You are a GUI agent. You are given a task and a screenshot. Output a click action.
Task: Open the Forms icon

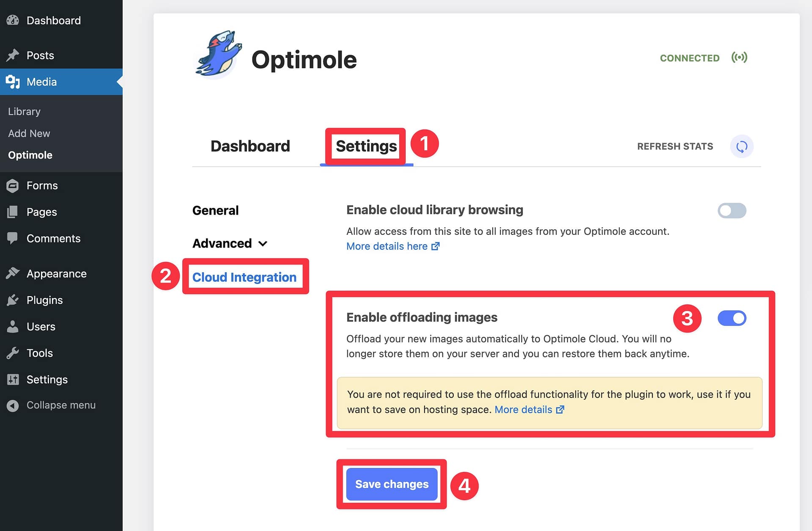[x=13, y=185]
